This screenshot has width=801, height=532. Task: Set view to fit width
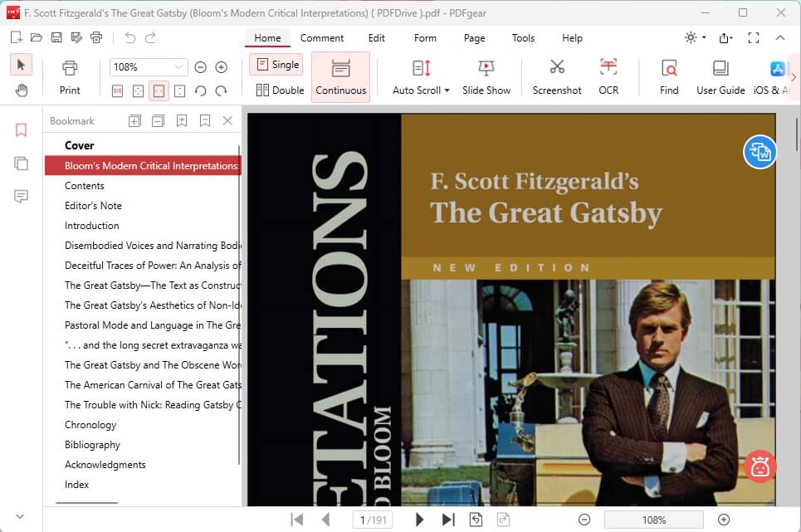[x=159, y=90]
